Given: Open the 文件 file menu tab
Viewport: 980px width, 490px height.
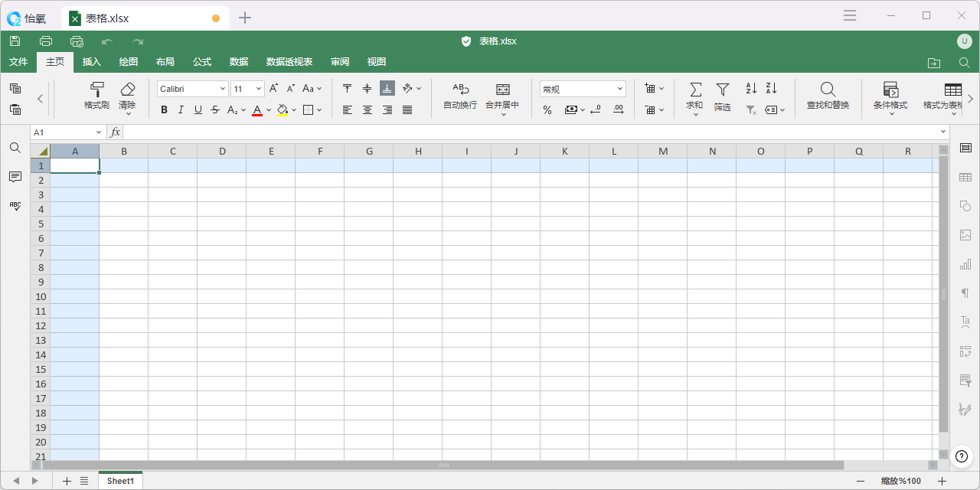Looking at the screenshot, I should pyautogui.click(x=18, y=62).
